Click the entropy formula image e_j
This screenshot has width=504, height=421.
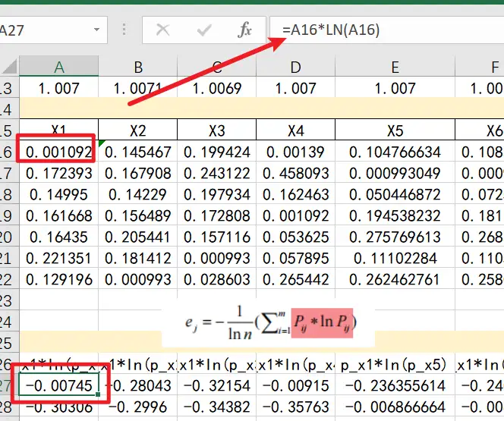269,322
